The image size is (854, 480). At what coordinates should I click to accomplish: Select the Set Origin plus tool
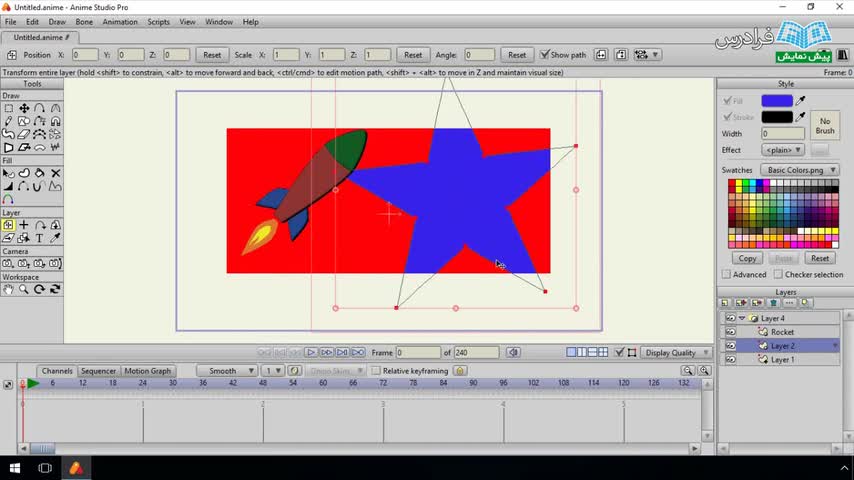click(24, 225)
